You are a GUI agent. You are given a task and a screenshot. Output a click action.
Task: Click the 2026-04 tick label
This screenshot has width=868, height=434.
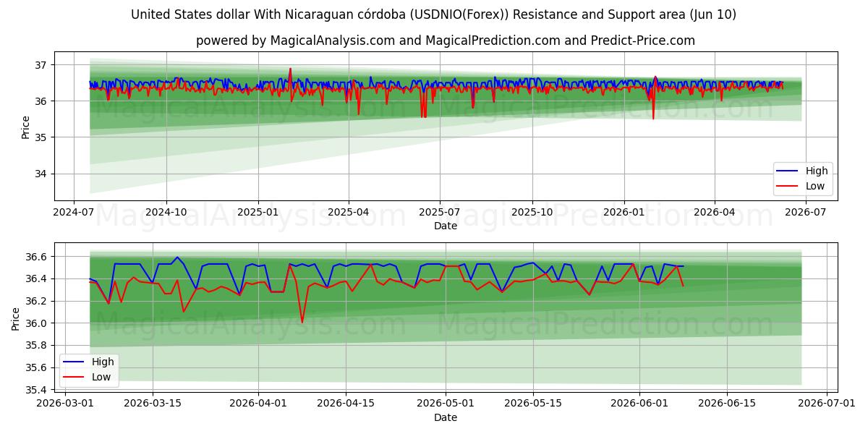tap(715, 212)
